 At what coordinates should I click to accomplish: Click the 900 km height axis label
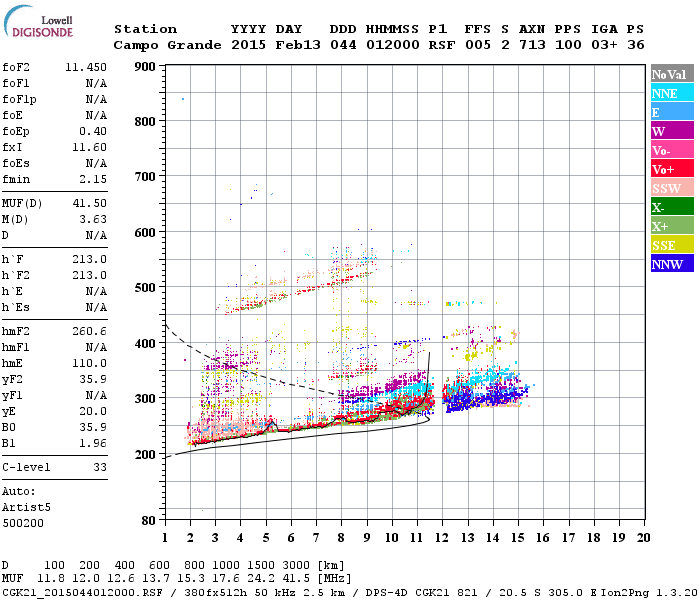pyautogui.click(x=145, y=67)
